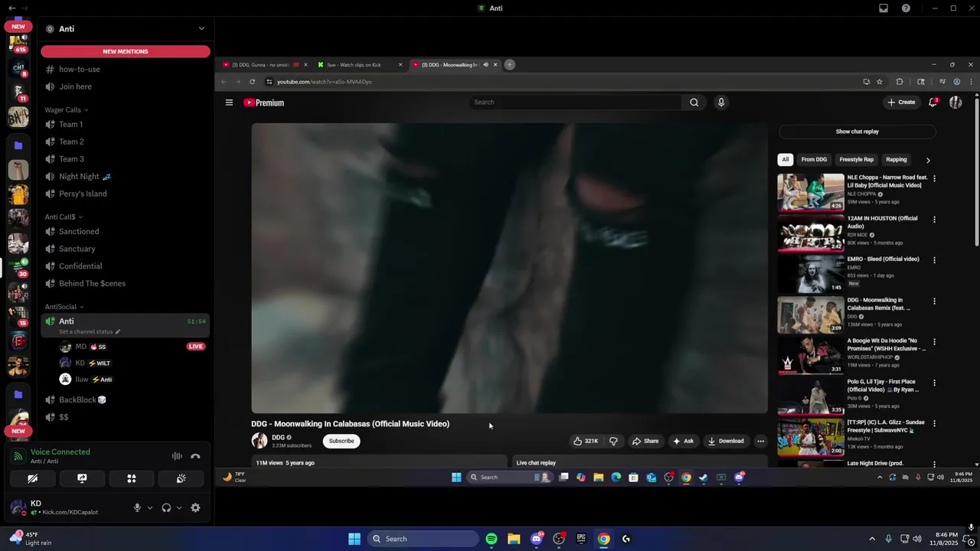Open EMRO - Bleed video thumbnail
Image resolution: width=980 pixels, height=551 pixels.
[811, 274]
